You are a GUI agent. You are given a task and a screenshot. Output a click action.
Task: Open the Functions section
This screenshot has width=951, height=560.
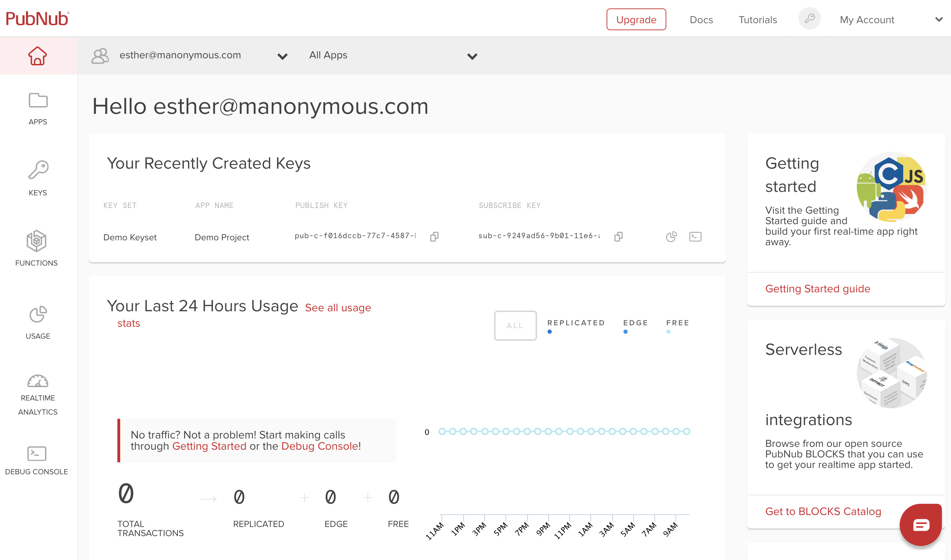[37, 248]
